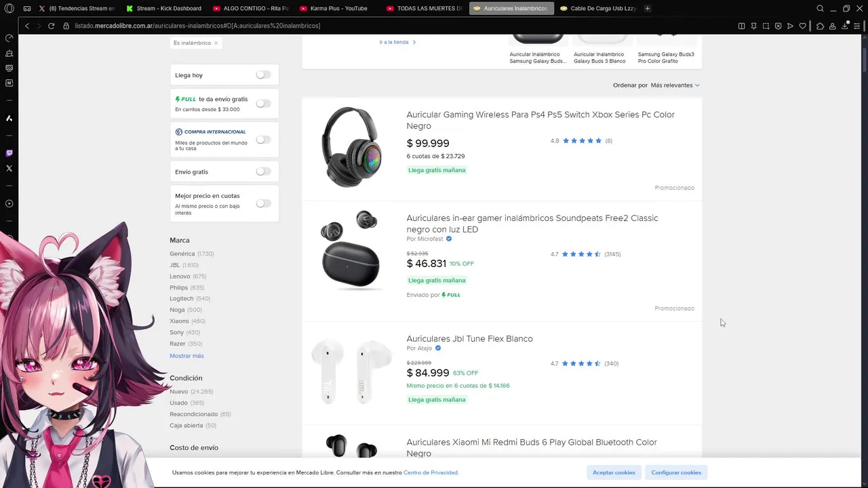Click the padlock site info icon

[x=66, y=26]
